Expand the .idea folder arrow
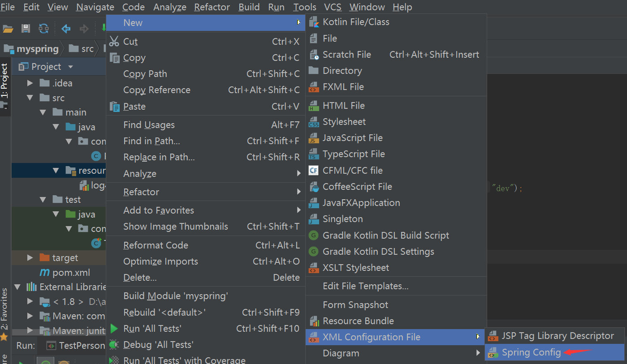627x364 pixels. (30, 83)
